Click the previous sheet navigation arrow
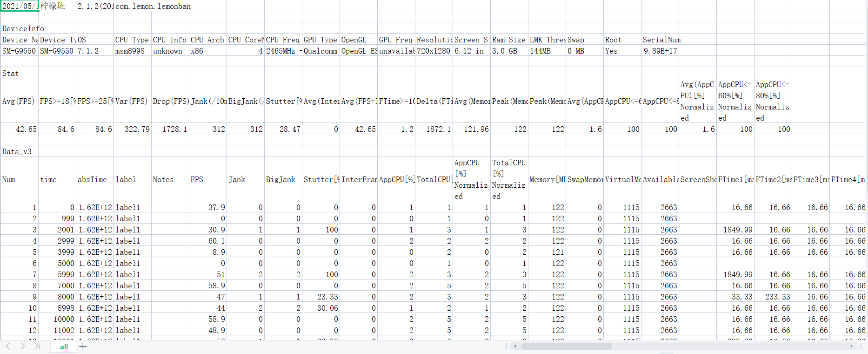This screenshot has width=868, height=354. (x=8, y=346)
